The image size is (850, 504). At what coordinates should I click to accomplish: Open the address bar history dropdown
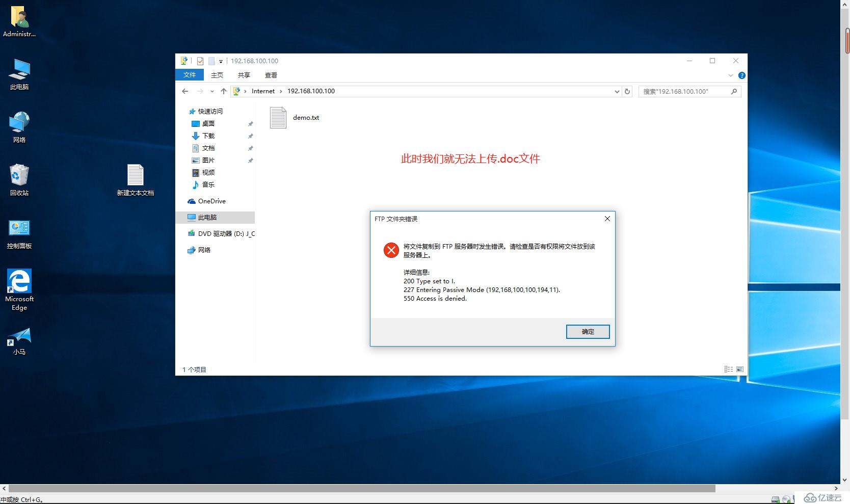617,91
